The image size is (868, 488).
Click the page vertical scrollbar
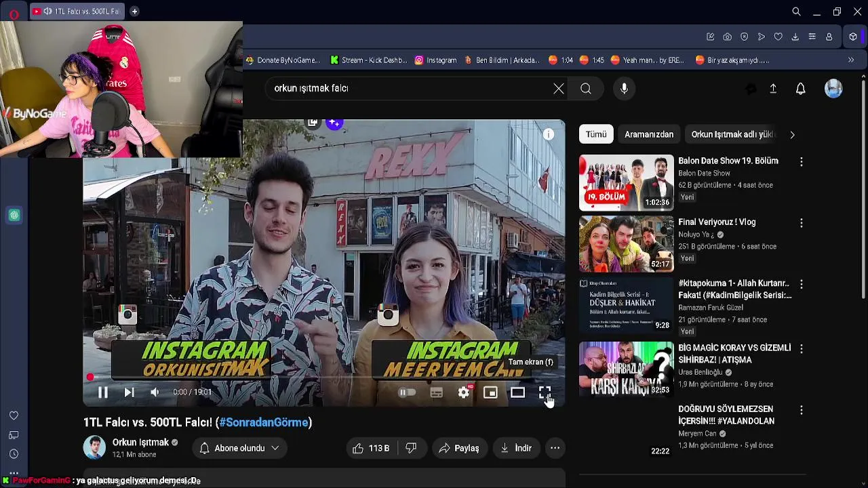(x=863, y=190)
